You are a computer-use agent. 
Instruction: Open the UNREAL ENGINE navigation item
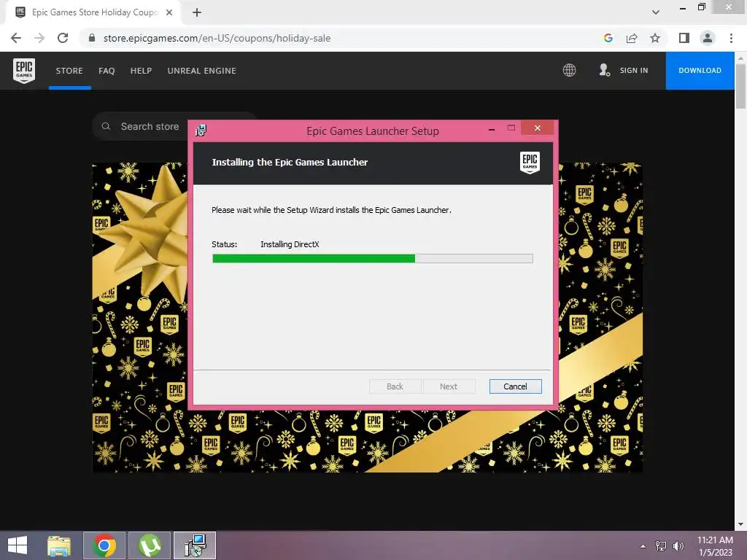pyautogui.click(x=202, y=71)
